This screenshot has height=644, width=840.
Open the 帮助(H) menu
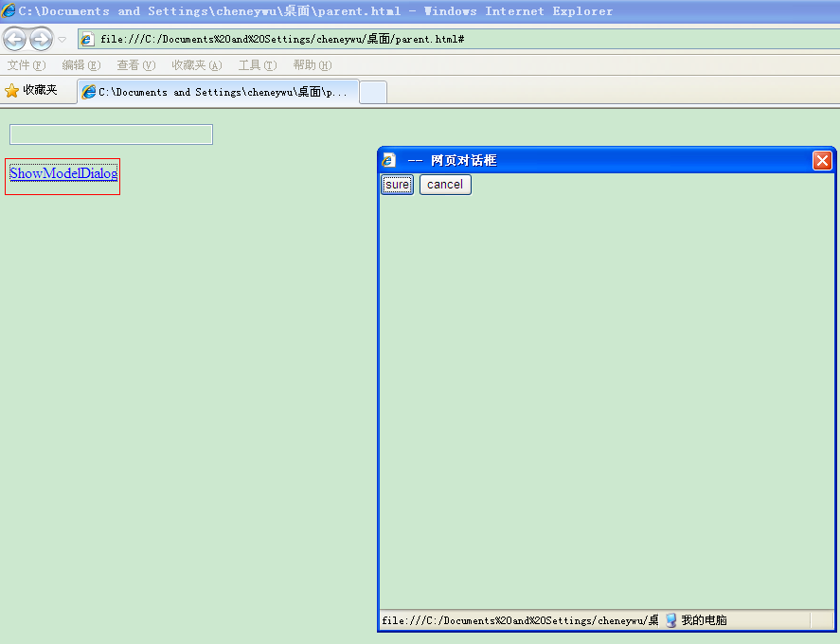point(313,65)
